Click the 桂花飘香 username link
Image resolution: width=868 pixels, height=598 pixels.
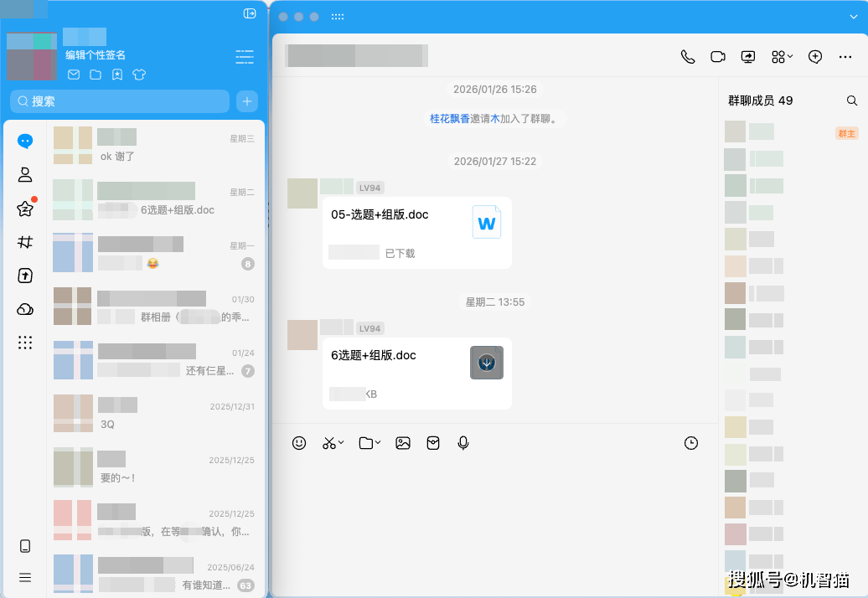[450, 119]
